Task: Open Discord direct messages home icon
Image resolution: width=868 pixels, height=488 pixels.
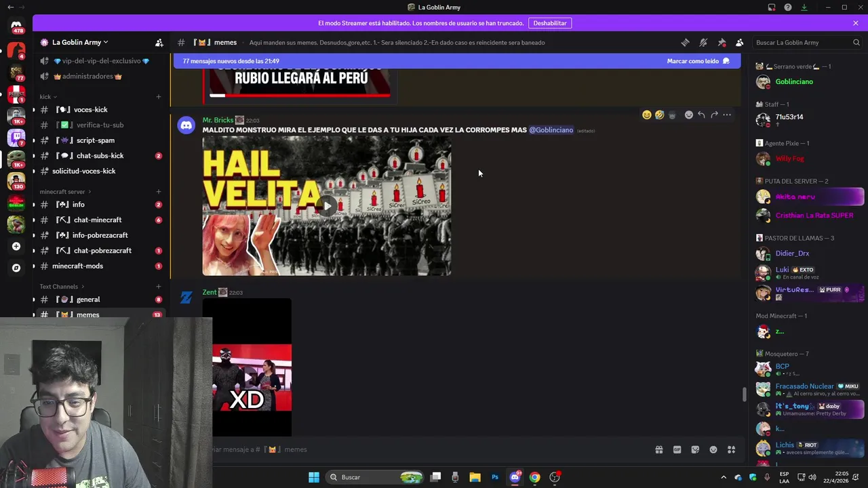Action: pyautogui.click(x=16, y=25)
